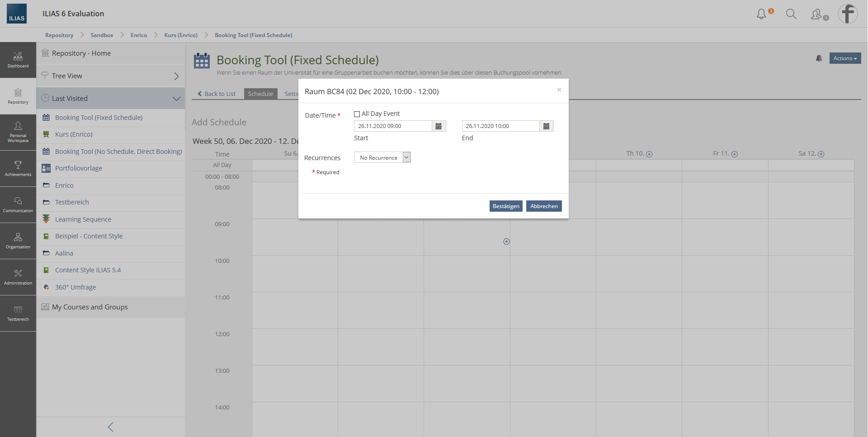
Task: Open Learning Sequence from Last Visited
Action: point(83,219)
